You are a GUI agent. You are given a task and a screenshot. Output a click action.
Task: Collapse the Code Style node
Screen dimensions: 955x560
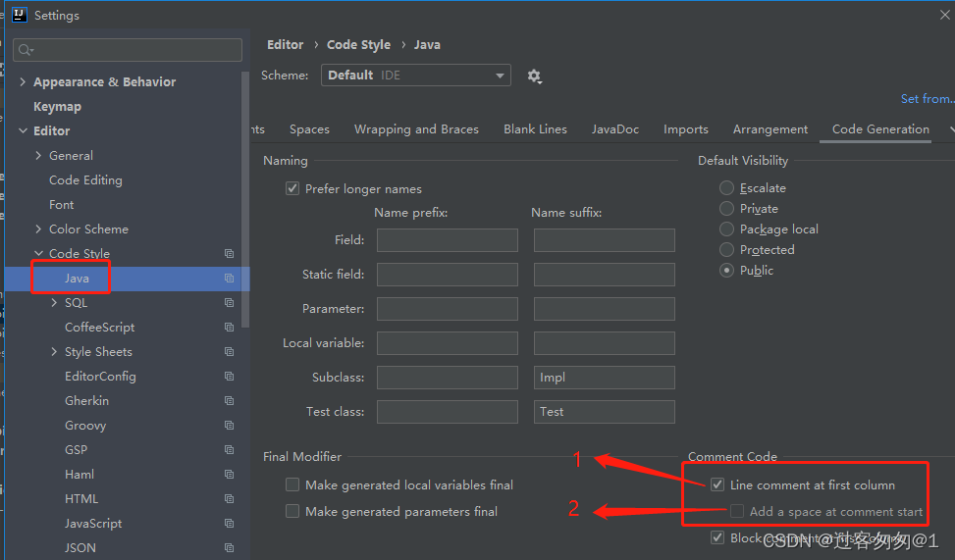pos(39,253)
